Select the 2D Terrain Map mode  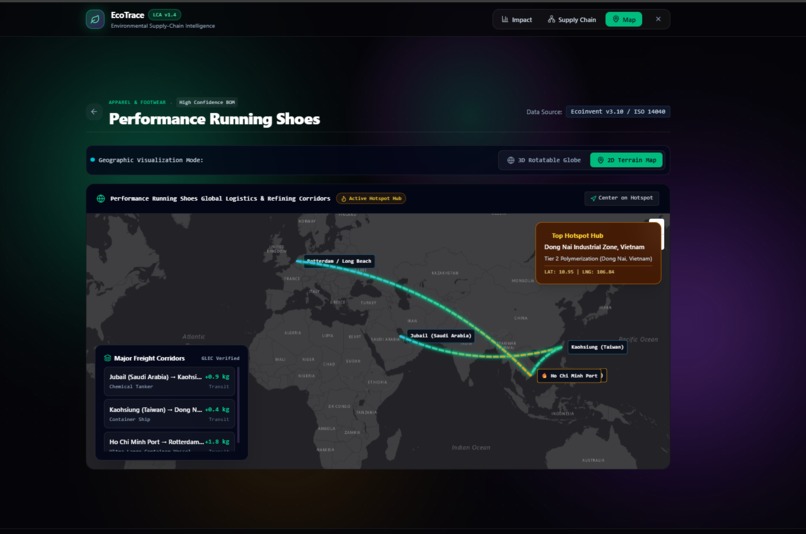coord(626,160)
